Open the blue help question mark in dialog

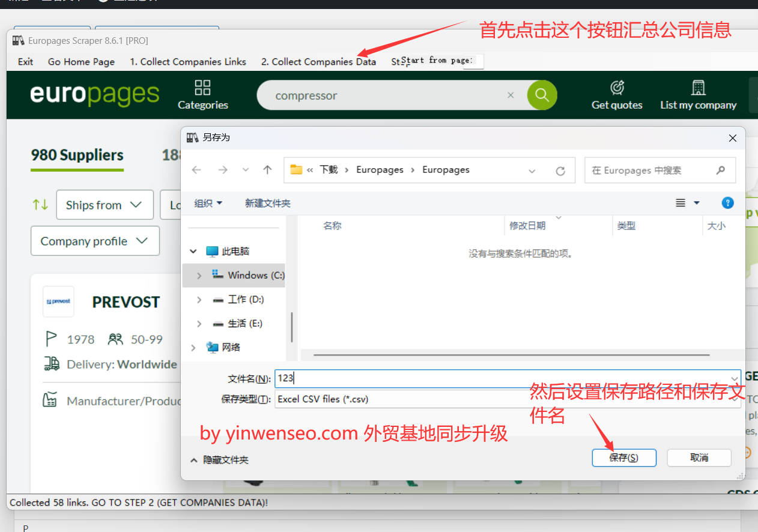pyautogui.click(x=727, y=202)
